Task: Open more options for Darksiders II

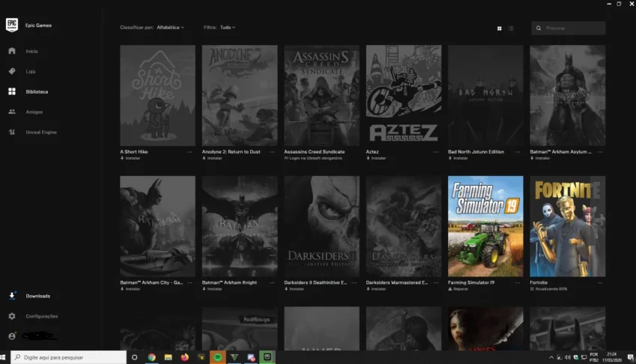Action: [354, 283]
